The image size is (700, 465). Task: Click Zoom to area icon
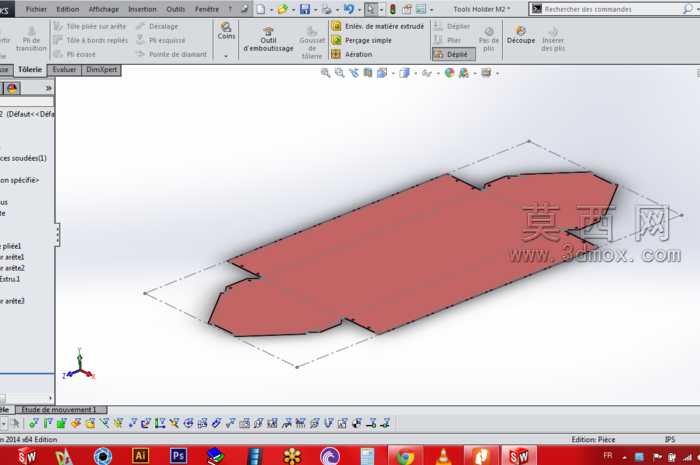(340, 73)
